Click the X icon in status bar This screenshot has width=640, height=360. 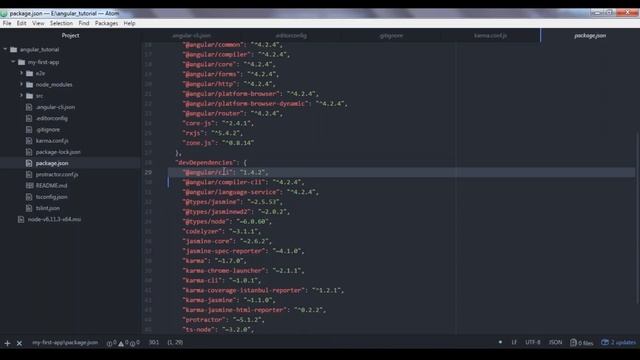pos(19,343)
